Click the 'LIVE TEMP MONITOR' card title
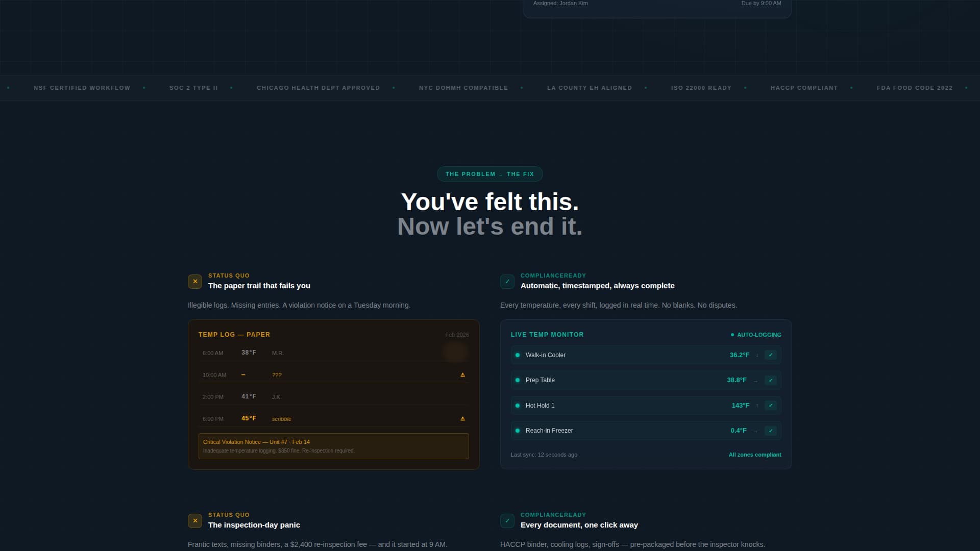This screenshot has height=551, width=980. [547, 335]
